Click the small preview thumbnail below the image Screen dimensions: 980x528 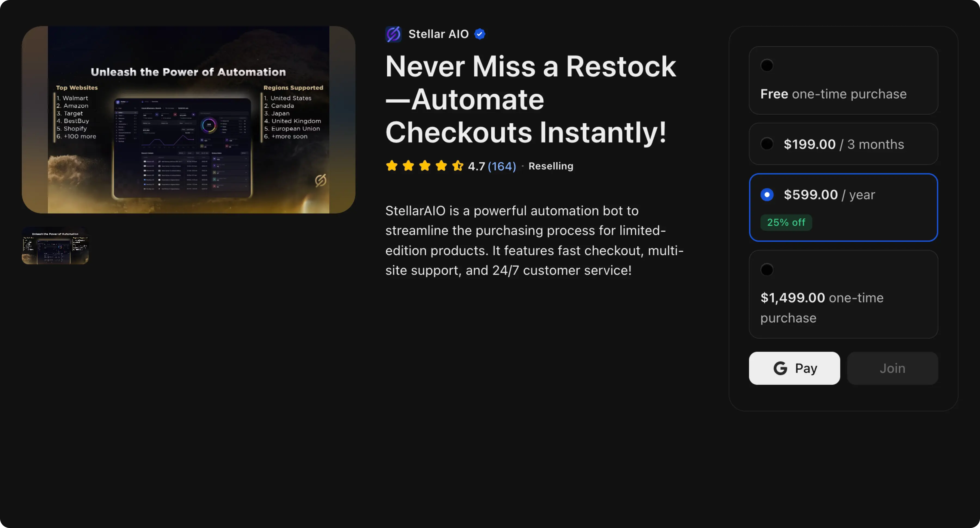[x=55, y=246]
